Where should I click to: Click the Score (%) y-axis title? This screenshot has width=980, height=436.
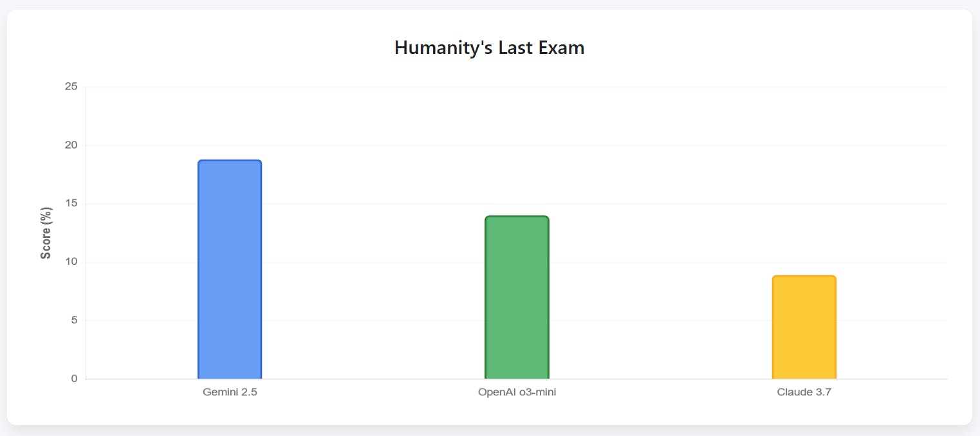(46, 233)
